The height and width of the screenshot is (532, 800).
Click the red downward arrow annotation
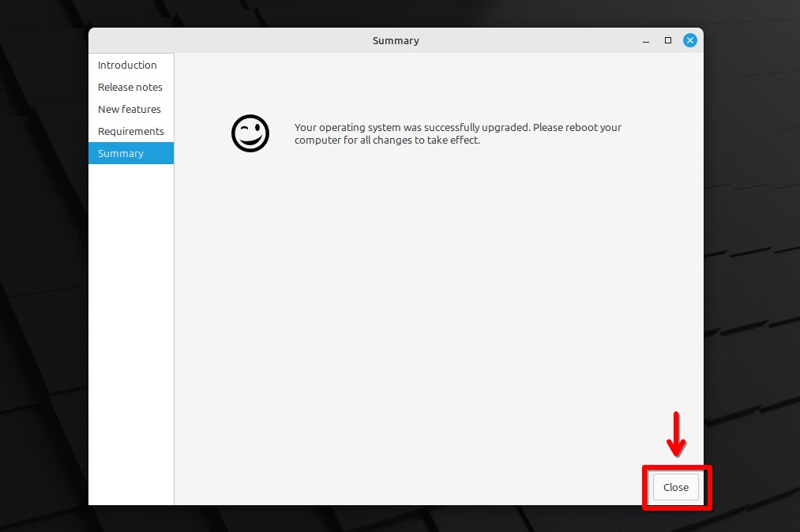[x=676, y=434]
